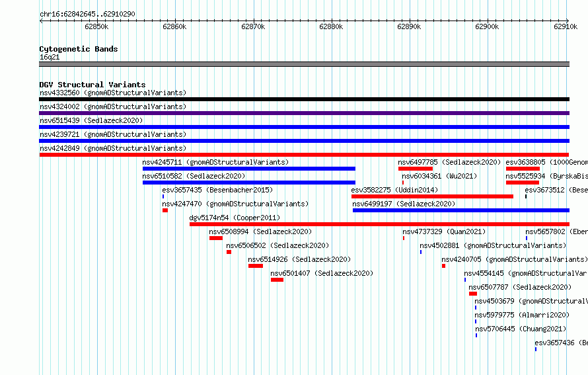588x375 pixels.
Task: Open nsv6499197 (Sedlazeck2020) label
Action: (x=404, y=204)
